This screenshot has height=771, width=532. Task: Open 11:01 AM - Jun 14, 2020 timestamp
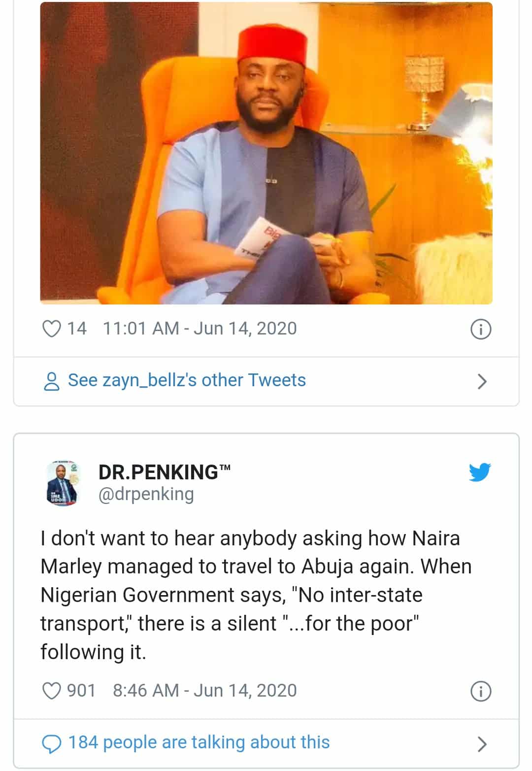tap(199, 329)
